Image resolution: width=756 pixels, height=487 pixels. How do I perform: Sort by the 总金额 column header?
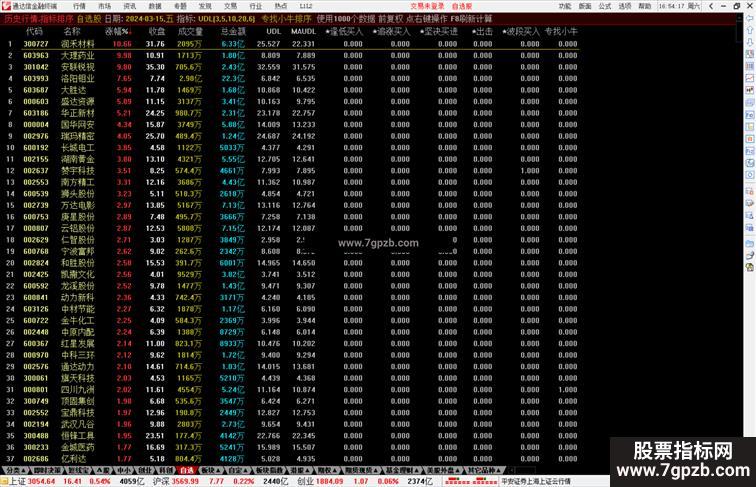click(x=233, y=31)
